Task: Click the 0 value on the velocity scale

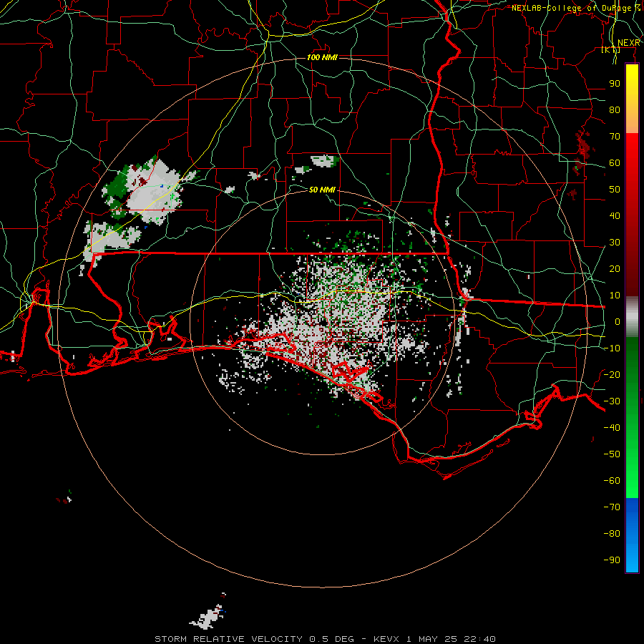Action: (x=618, y=321)
